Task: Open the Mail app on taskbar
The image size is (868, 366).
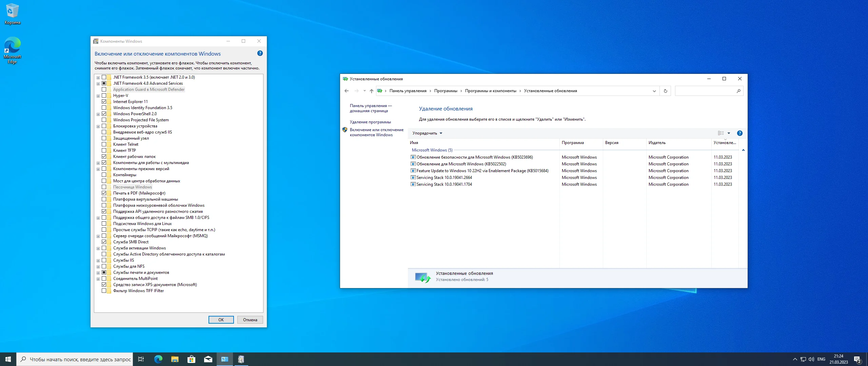Action: point(208,359)
